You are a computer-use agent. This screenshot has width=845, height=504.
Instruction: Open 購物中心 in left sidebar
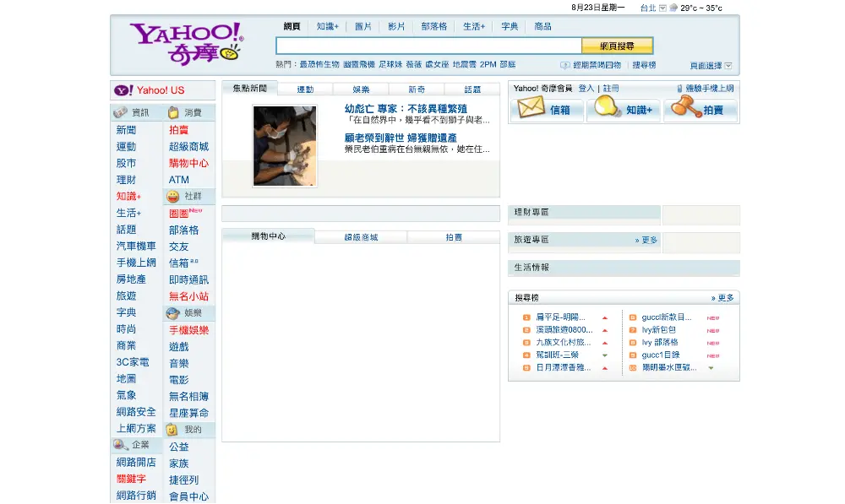coord(188,163)
